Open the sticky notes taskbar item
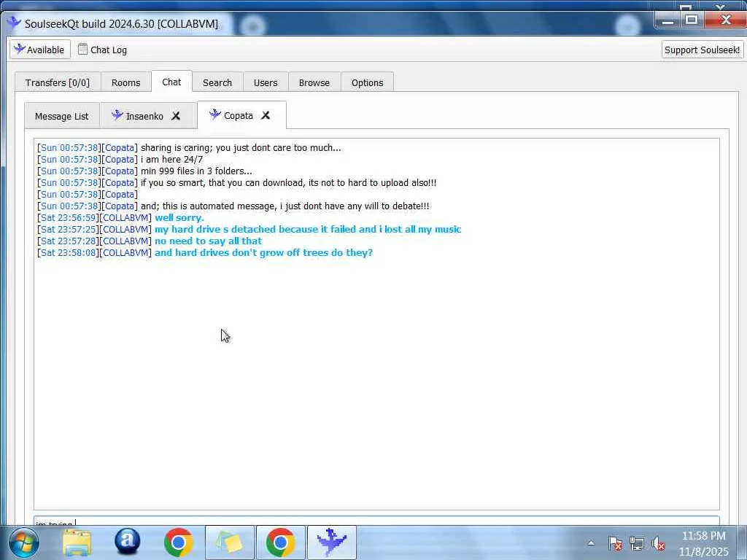This screenshot has width=747, height=560. coord(229,542)
